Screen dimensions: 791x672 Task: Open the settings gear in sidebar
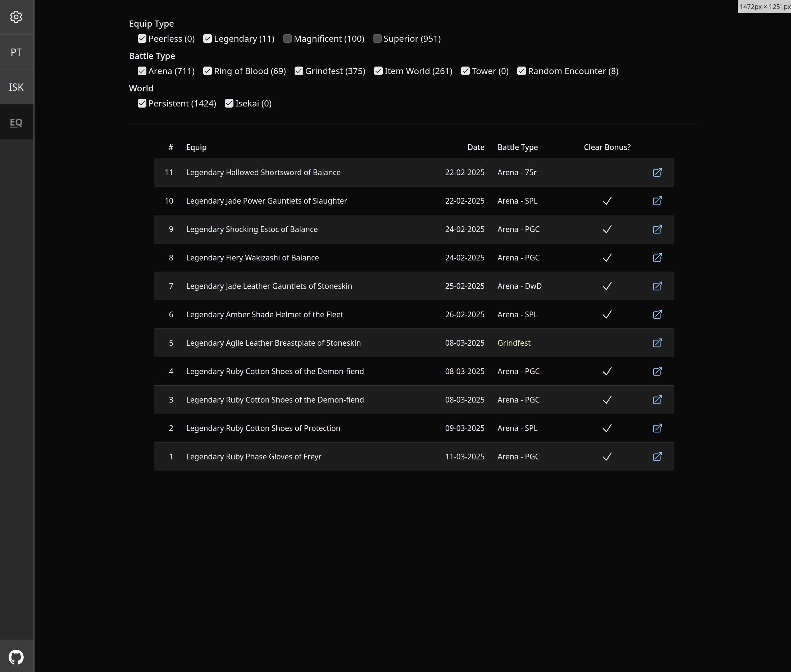[16, 17]
